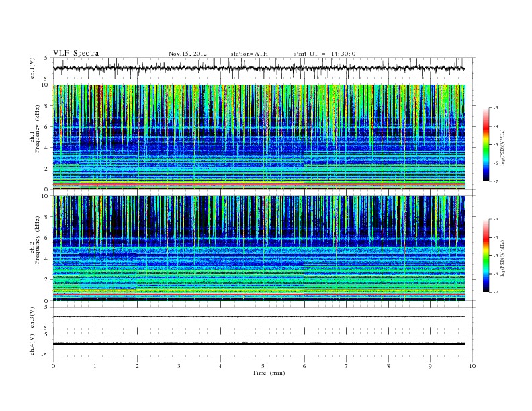Click the ch.1 "Frequency (kHz)" axis label
Image resolution: width=532 pixels, height=411 pixels.
tap(38, 129)
